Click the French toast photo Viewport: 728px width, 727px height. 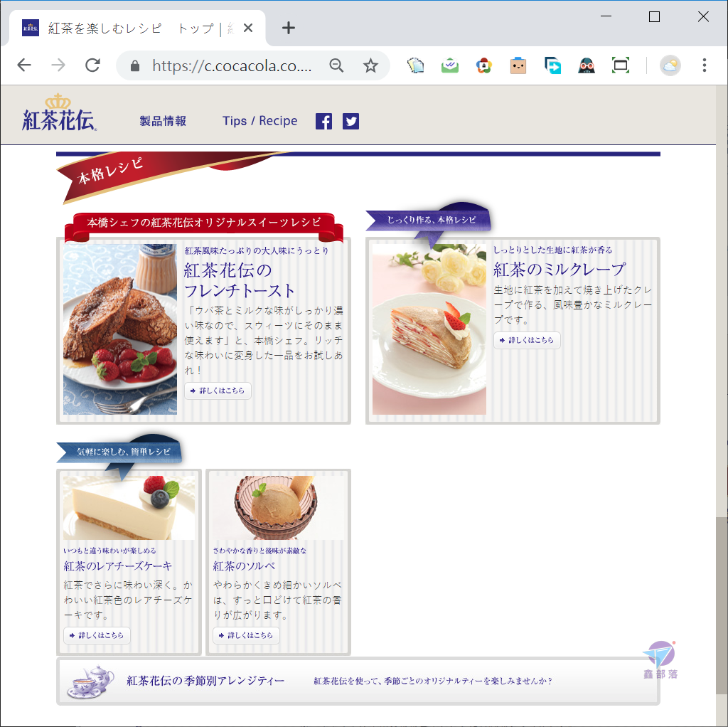[119, 329]
